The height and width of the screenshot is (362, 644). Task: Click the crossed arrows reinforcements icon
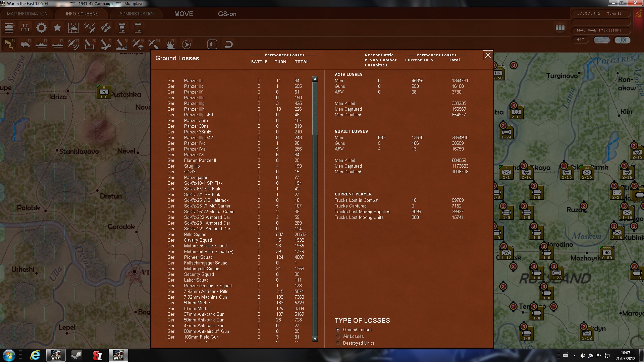106,28
